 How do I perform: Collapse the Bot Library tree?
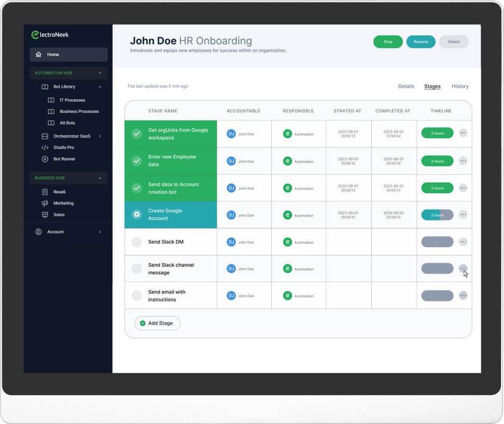pos(100,86)
